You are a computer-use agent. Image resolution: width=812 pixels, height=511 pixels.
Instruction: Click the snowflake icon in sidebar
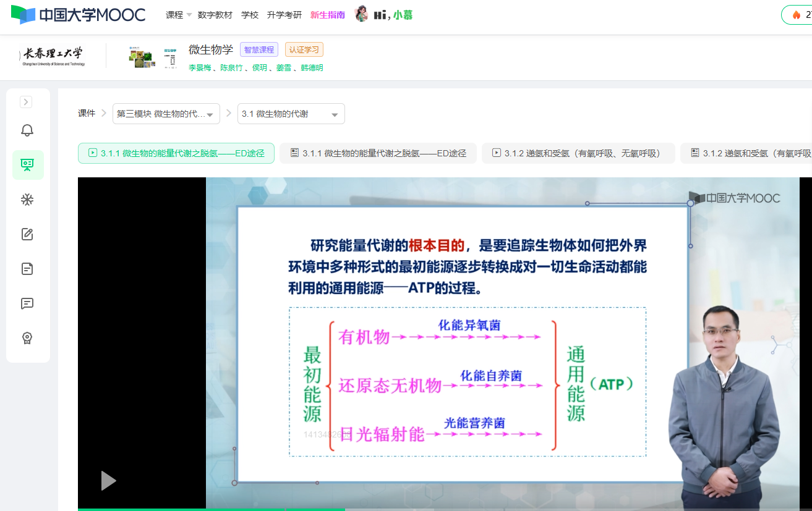tap(27, 200)
